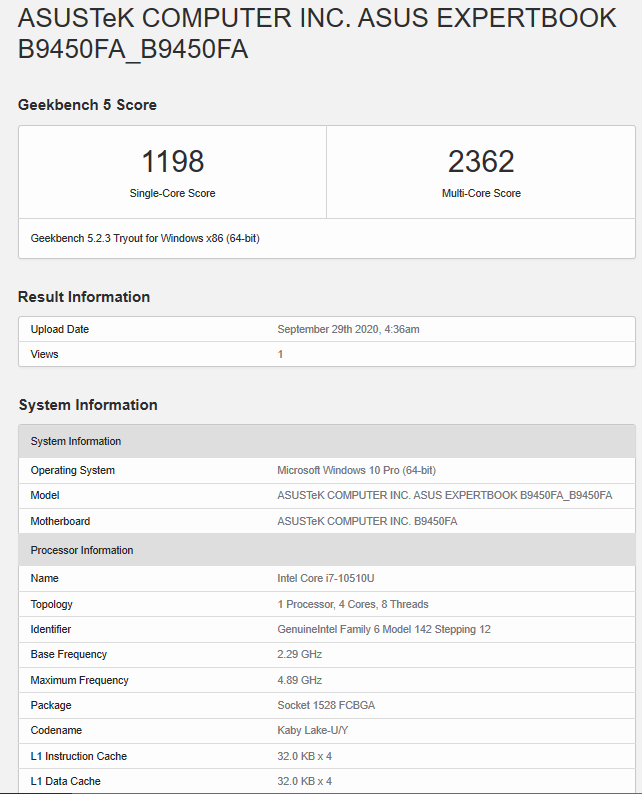The image size is (642, 794).
Task: Click the Single-Core Score label
Action: pyautogui.click(x=172, y=193)
